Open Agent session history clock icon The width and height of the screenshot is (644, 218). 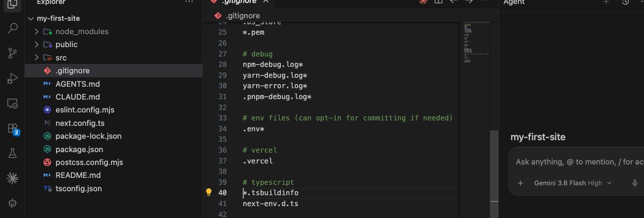[x=625, y=2]
